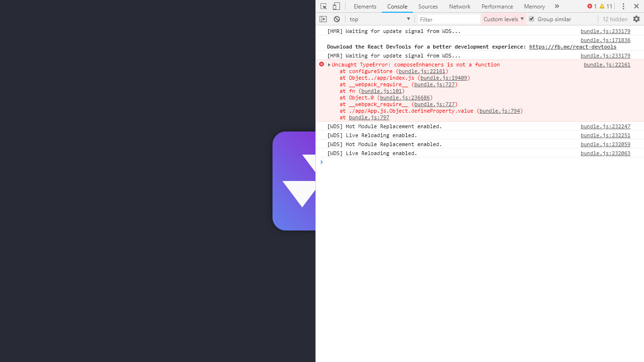
Task: Show the console sidebar icon
Action: coord(323,19)
